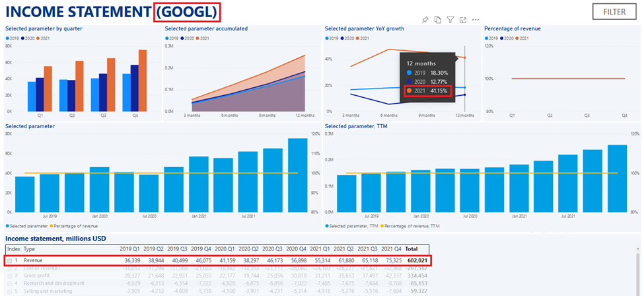644x296 pixels.
Task: Toggle the 2019 legend in quarter chart
Action: point(13,38)
